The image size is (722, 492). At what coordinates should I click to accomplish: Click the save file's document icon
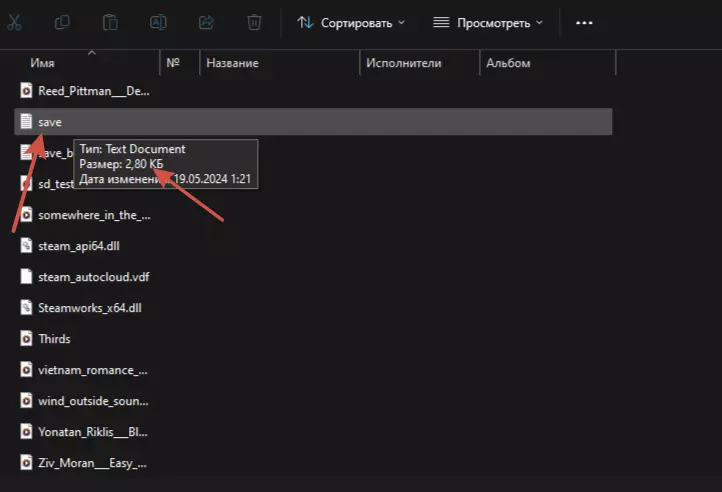pyautogui.click(x=26, y=122)
